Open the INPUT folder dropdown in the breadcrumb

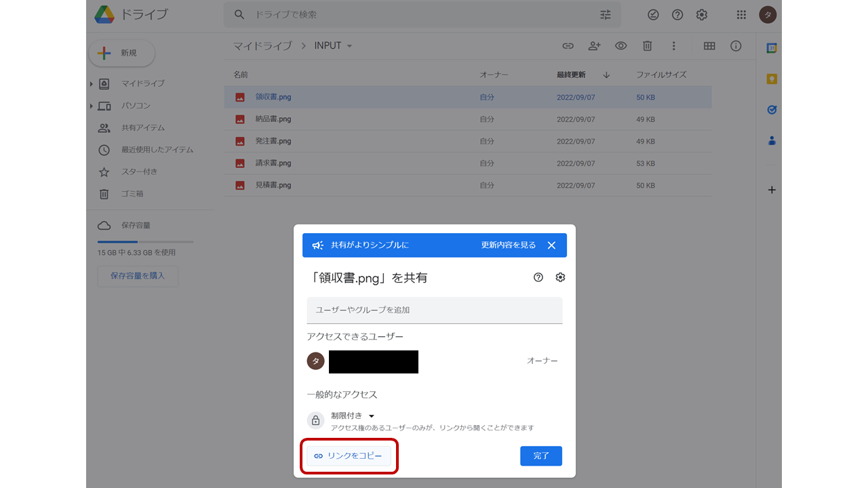[350, 46]
